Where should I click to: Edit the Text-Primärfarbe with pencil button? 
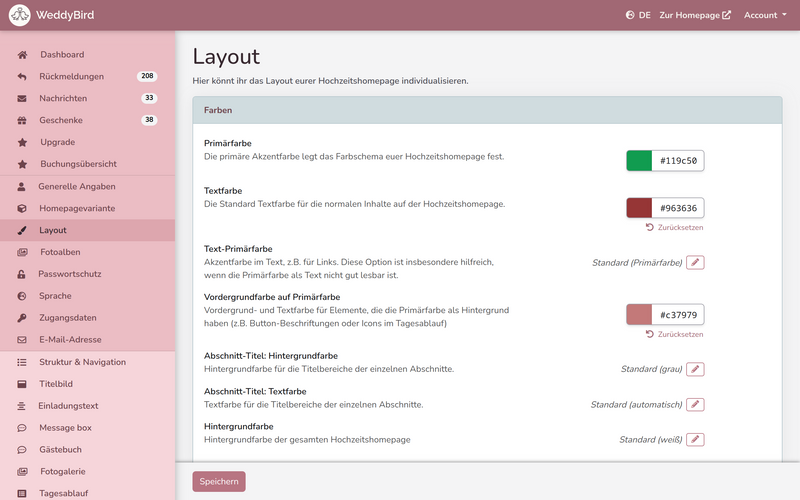click(x=696, y=262)
